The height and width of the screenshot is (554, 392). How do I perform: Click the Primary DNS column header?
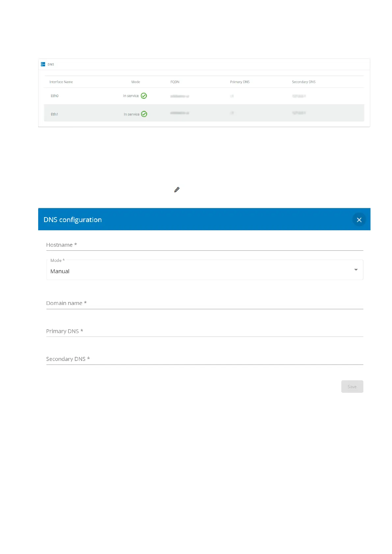[240, 82]
